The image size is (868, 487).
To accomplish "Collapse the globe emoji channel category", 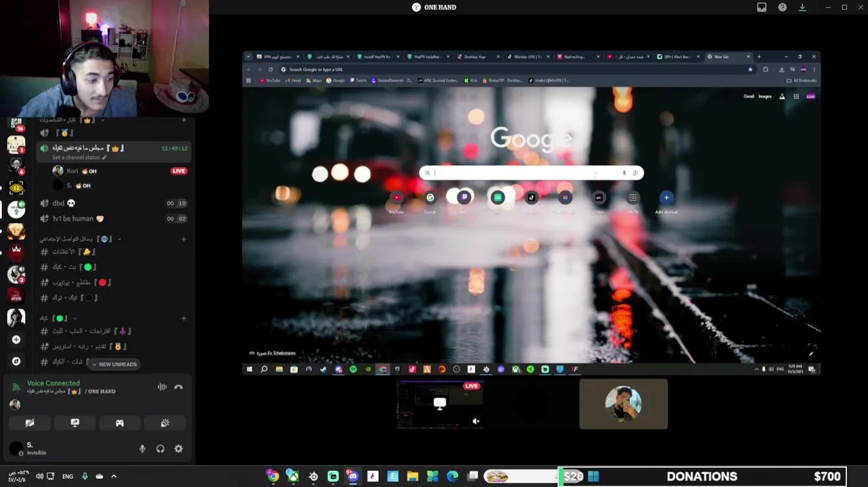I will tap(80, 239).
